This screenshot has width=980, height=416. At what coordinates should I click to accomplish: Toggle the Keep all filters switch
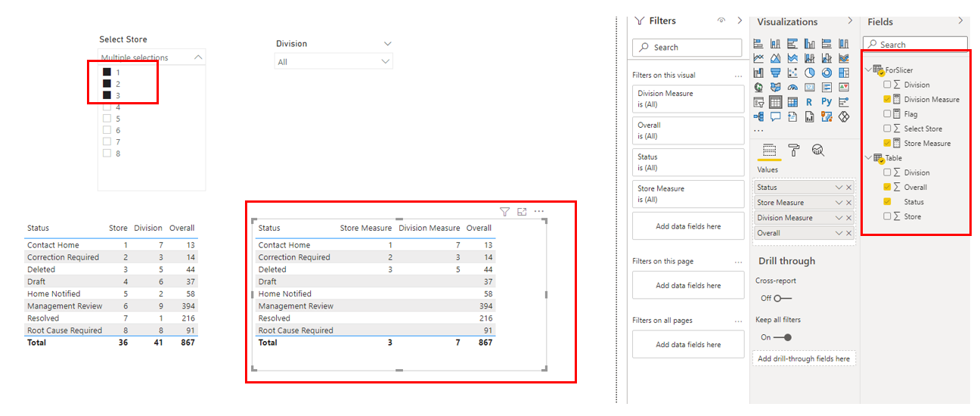point(783,337)
